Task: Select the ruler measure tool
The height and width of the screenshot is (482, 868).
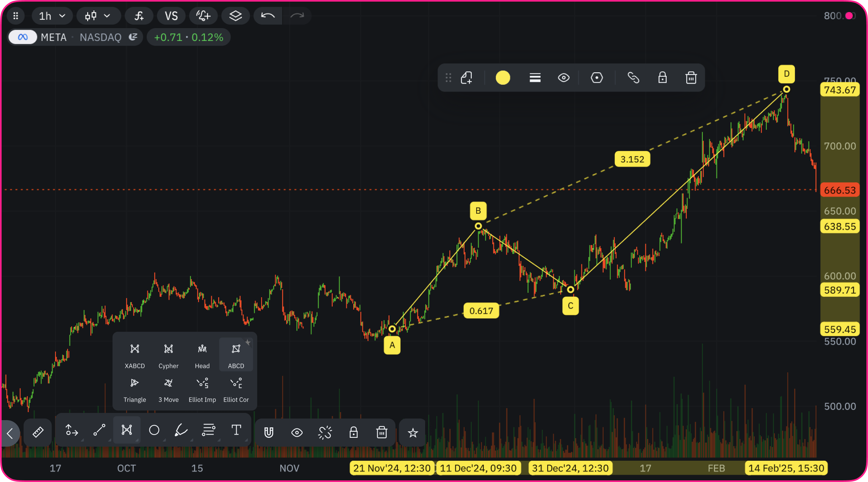Action: tap(38, 432)
